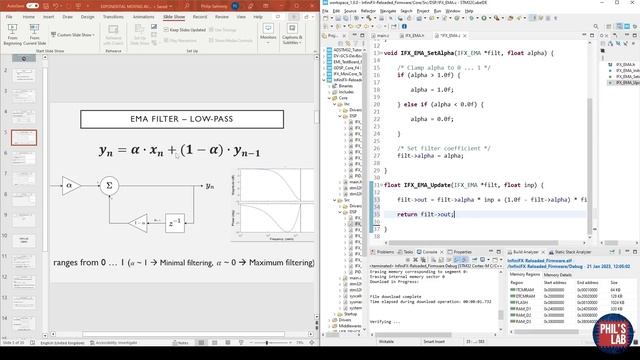
Task: Click the Remove Launch icon in Console toolbar
Action: [x=416, y=260]
